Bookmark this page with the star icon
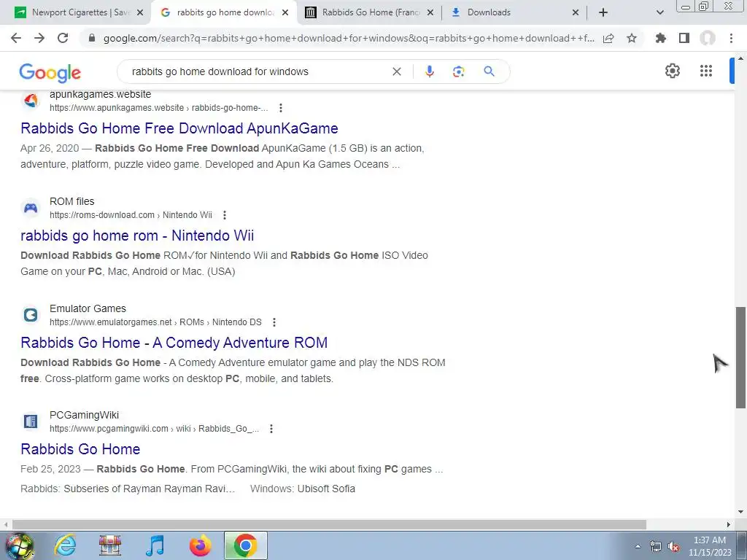This screenshot has width=747, height=560. [632, 38]
